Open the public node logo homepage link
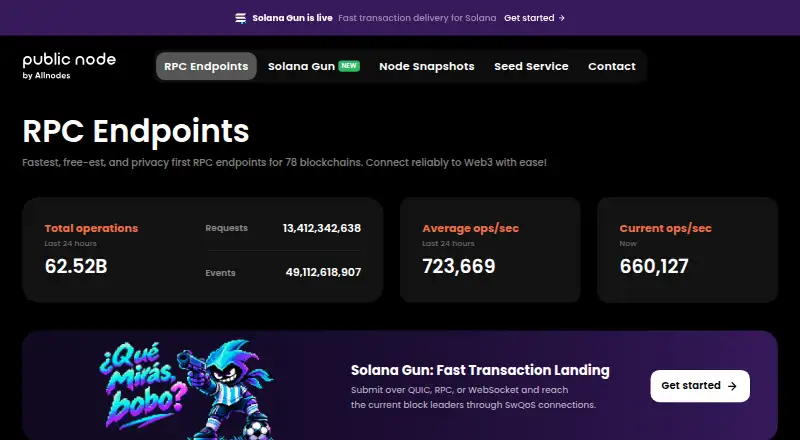The image size is (800, 440). [69, 60]
